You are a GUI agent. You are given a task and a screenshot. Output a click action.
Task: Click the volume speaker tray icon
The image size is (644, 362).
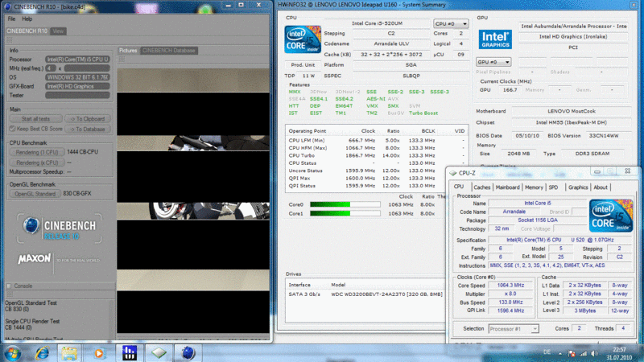coord(594,353)
